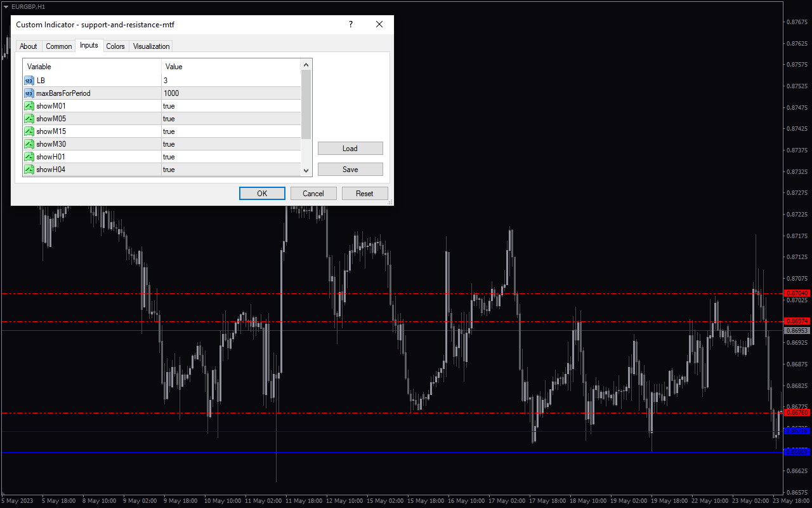Select the showM05 variable name

[x=51, y=119]
